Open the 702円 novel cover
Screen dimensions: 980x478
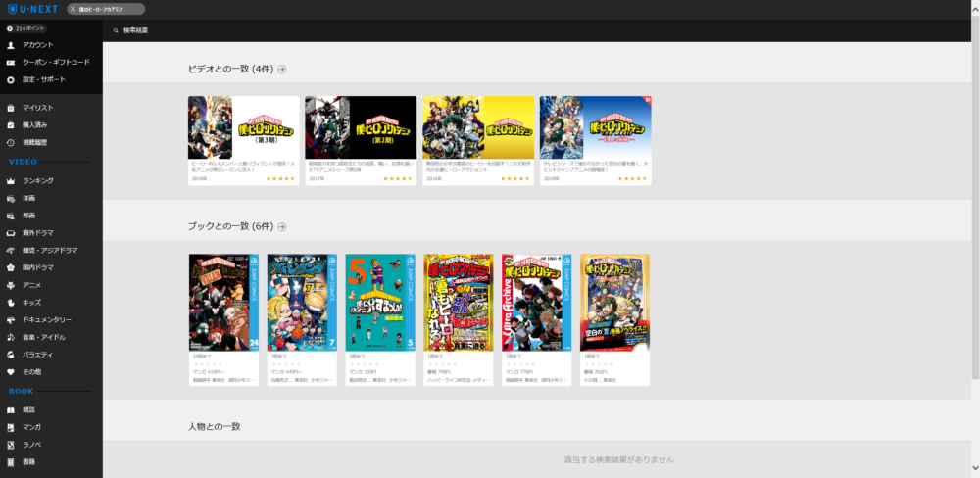click(615, 303)
